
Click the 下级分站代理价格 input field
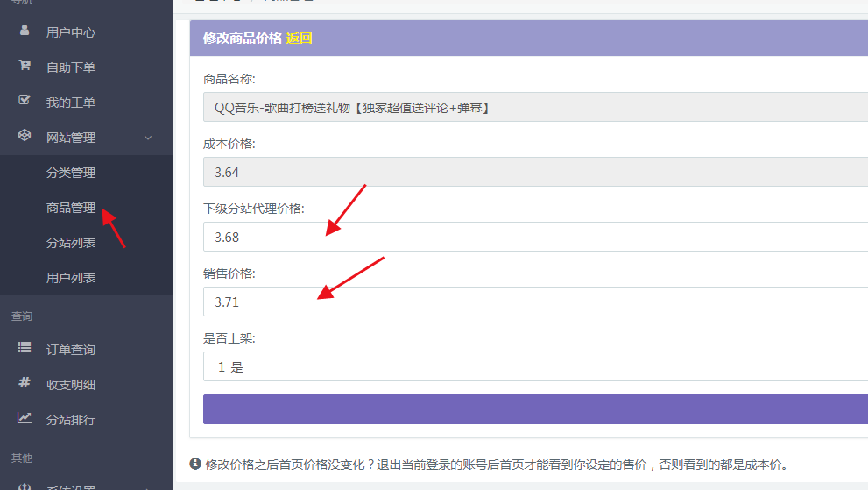tap(534, 237)
